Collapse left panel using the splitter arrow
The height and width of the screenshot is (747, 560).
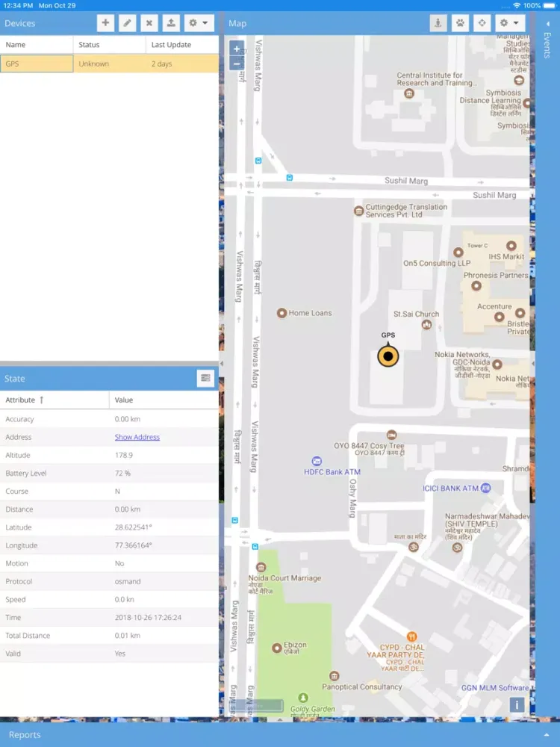tap(222, 364)
